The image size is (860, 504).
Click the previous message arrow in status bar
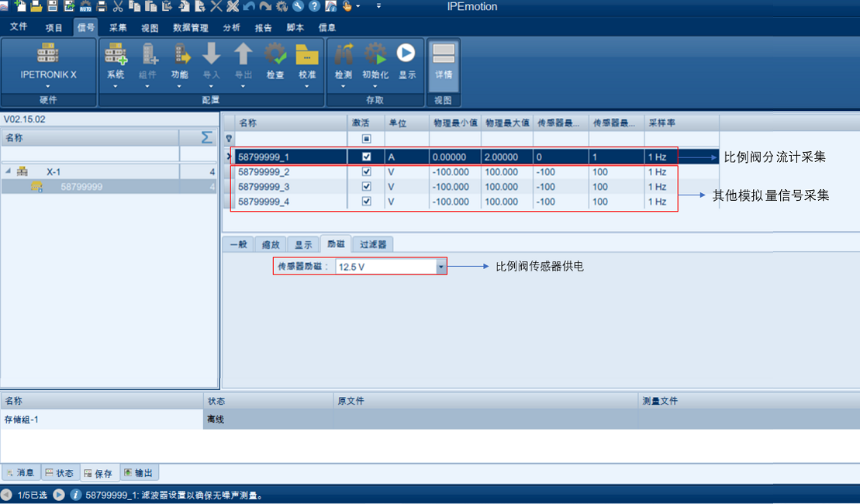click(x=6, y=495)
